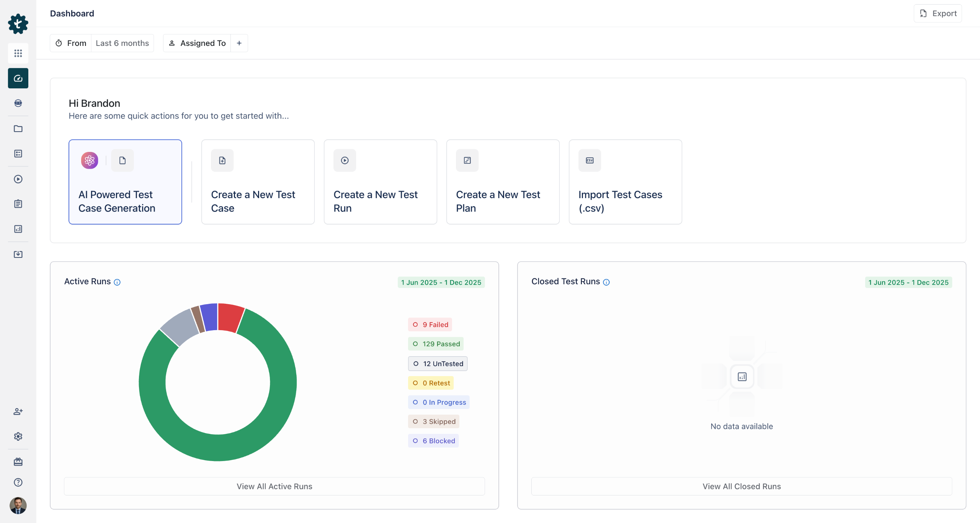Open AI Powered Test Case Generation card
The height and width of the screenshot is (523, 980).
tap(125, 182)
